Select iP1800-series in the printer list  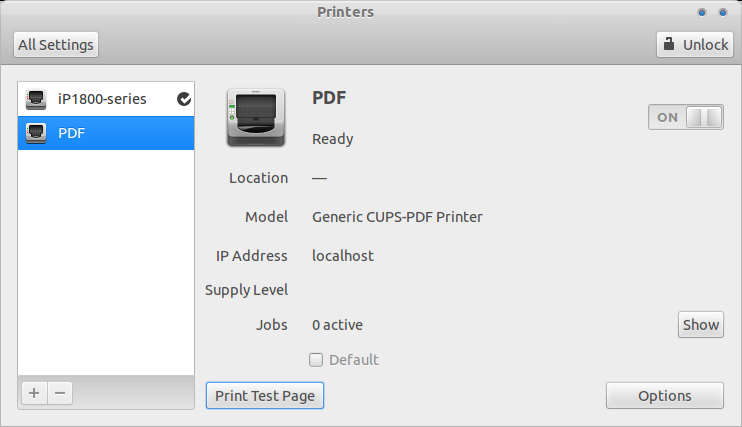click(106, 99)
